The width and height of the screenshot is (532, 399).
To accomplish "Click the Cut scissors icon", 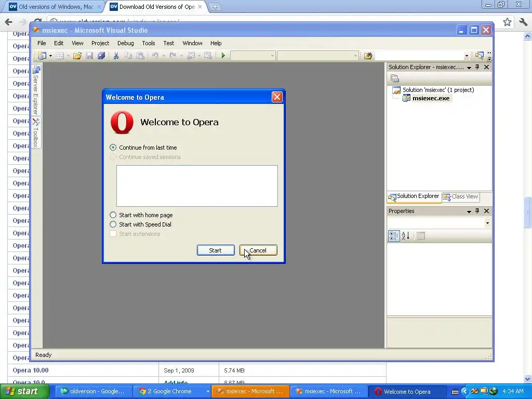I will [116, 56].
